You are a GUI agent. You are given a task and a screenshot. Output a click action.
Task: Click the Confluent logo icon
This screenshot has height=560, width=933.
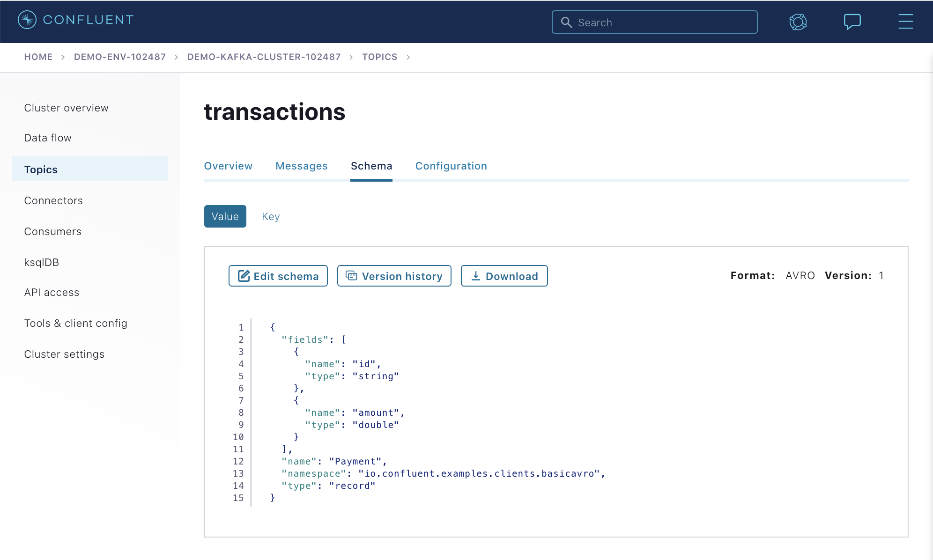click(x=27, y=20)
